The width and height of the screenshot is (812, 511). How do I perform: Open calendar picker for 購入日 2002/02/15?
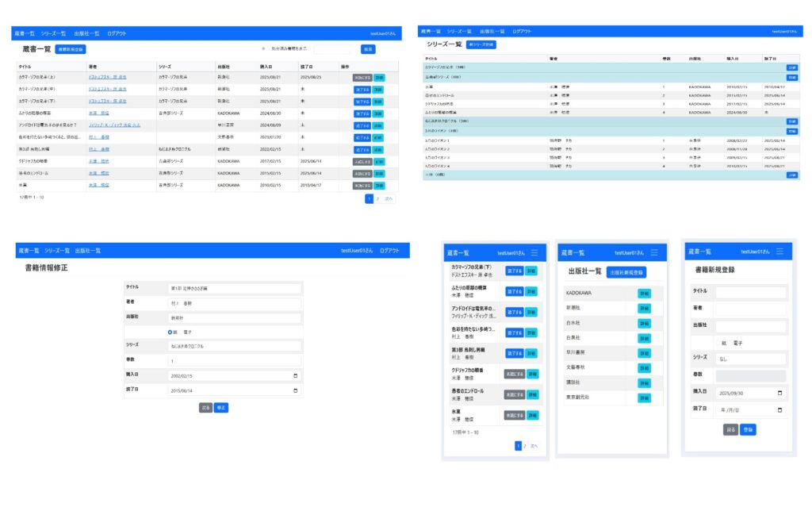click(x=296, y=375)
